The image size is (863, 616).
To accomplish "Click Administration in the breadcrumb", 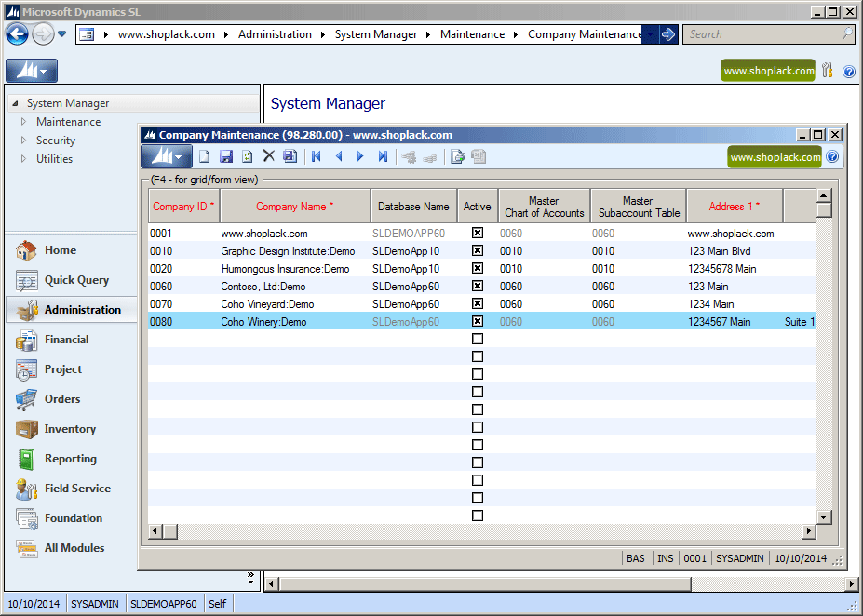I will tap(275, 34).
